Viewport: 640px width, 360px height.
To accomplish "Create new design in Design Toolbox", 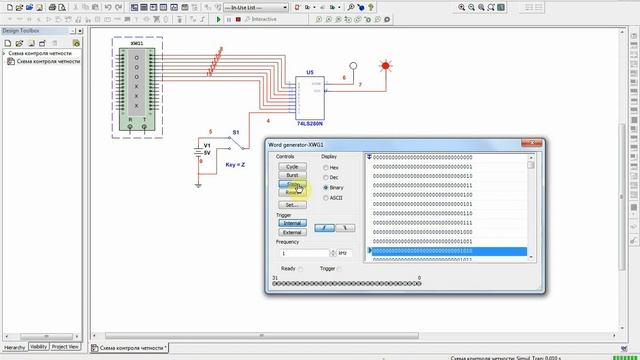I will (7, 43).
